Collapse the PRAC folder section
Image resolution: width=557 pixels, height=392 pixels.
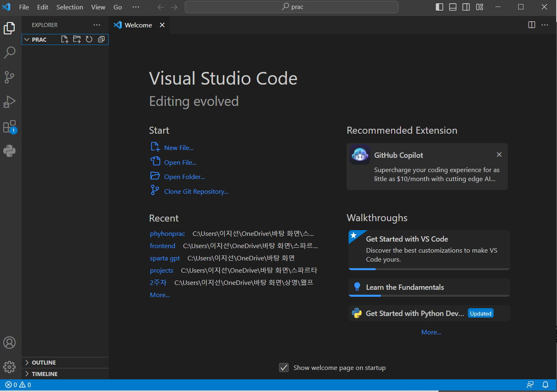click(x=65, y=39)
